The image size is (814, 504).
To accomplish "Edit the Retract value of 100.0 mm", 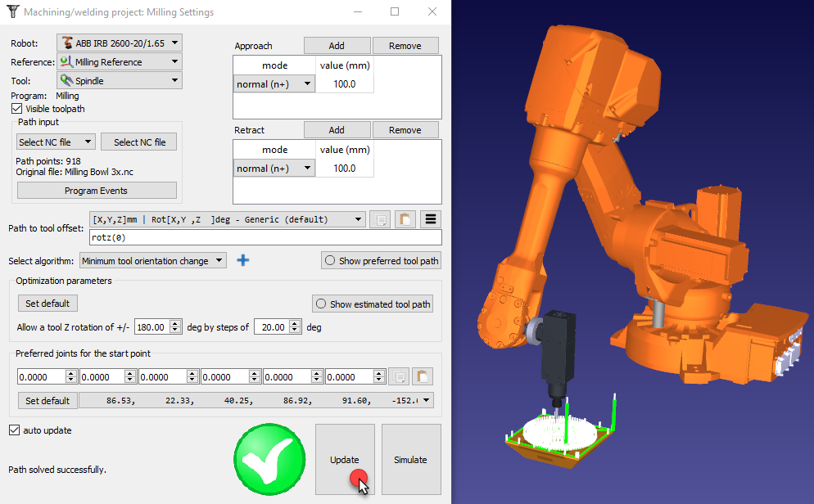I will 344,168.
